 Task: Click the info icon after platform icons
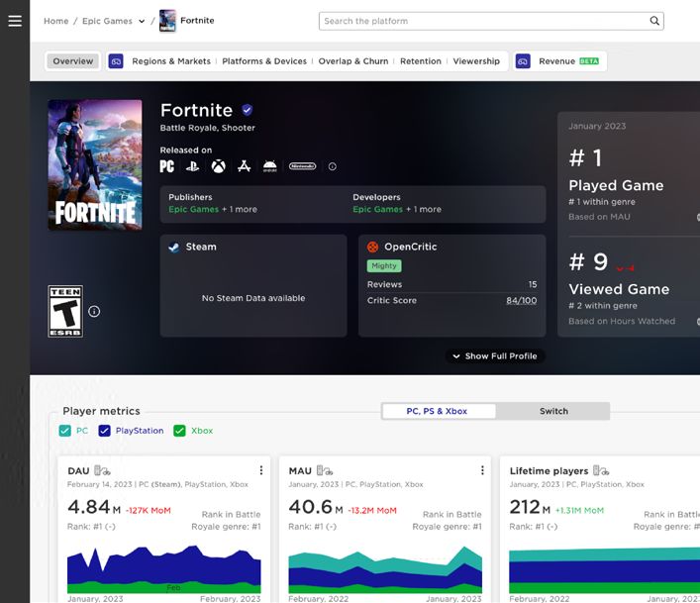(332, 166)
